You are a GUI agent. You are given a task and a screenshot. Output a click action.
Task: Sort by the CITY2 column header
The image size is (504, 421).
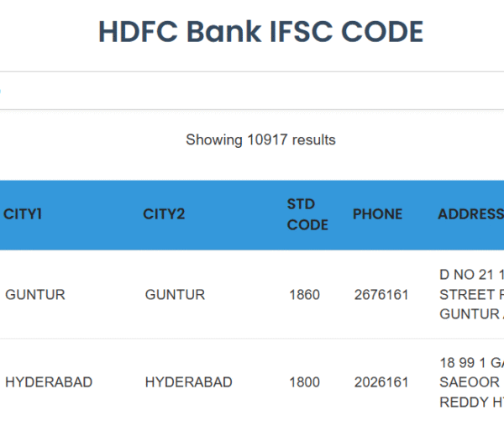pos(164,214)
